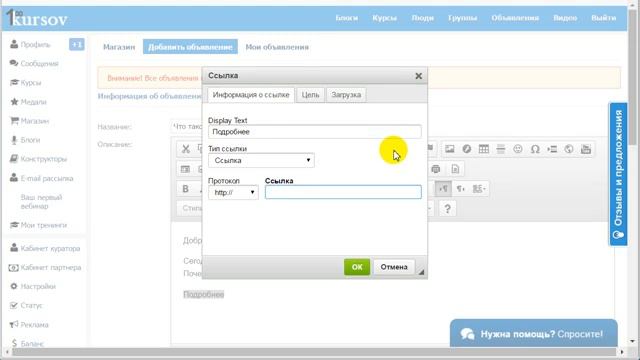Image resolution: width=640 pixels, height=360 pixels.
Task: Insert a horizontal line
Action: click(x=501, y=149)
